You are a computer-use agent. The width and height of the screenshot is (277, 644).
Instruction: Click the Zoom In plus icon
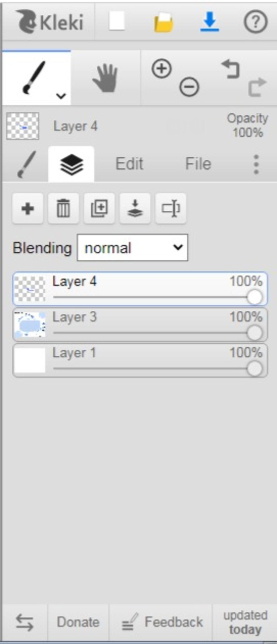pos(162,69)
